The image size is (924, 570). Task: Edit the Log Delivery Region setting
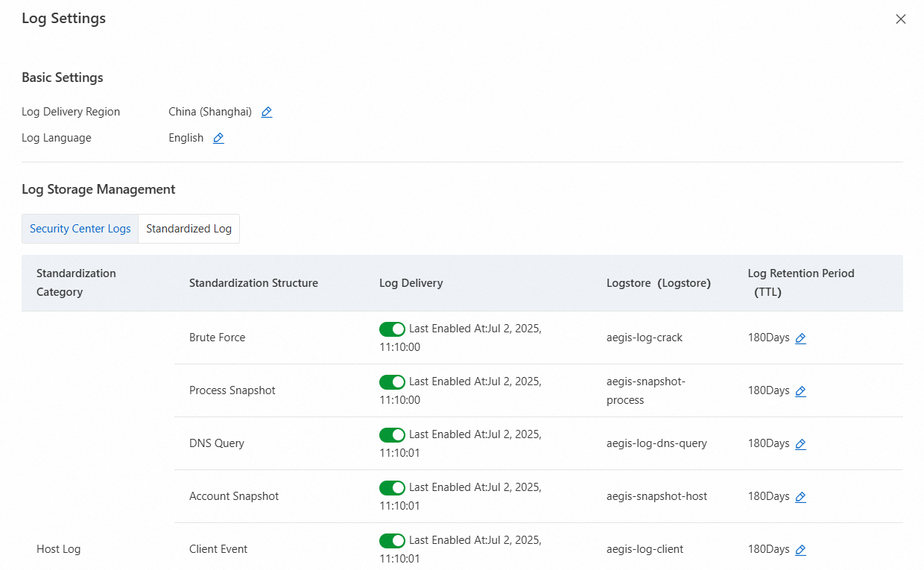[267, 113]
